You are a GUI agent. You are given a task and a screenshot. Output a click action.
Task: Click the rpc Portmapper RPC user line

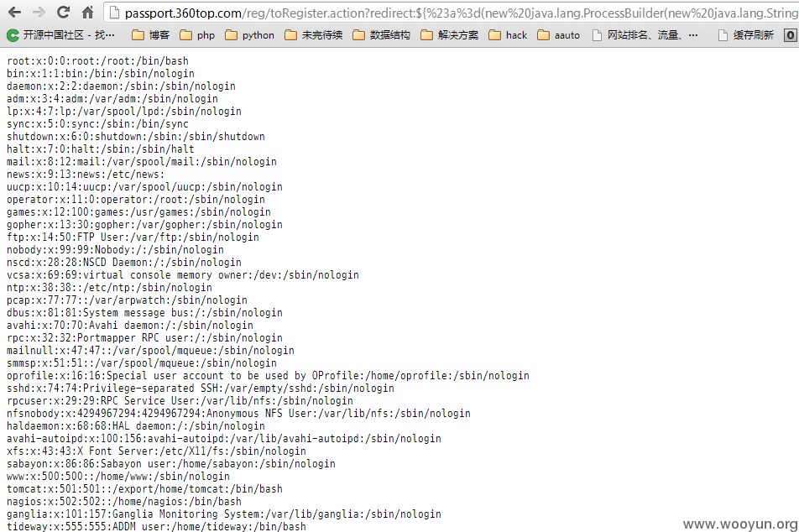tap(144, 337)
